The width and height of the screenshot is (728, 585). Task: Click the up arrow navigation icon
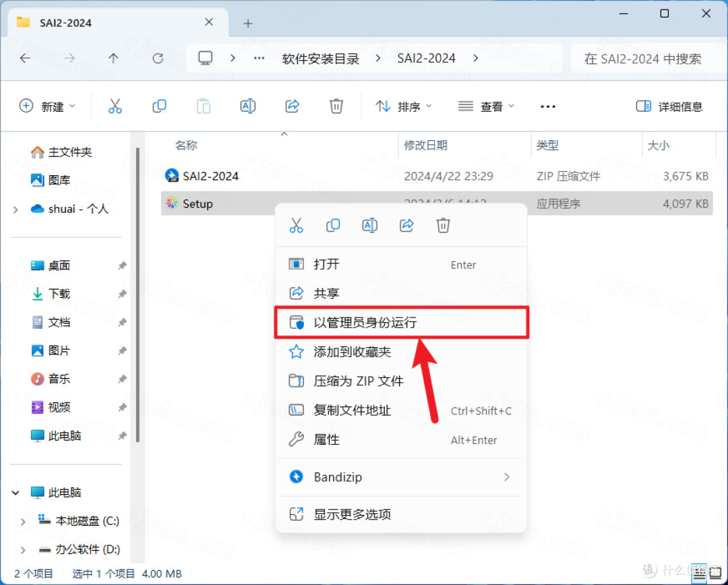(114, 59)
